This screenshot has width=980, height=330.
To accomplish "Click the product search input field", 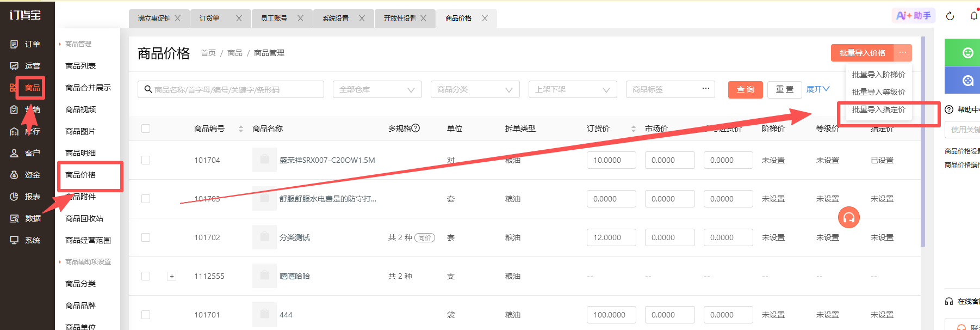I will 231,89.
